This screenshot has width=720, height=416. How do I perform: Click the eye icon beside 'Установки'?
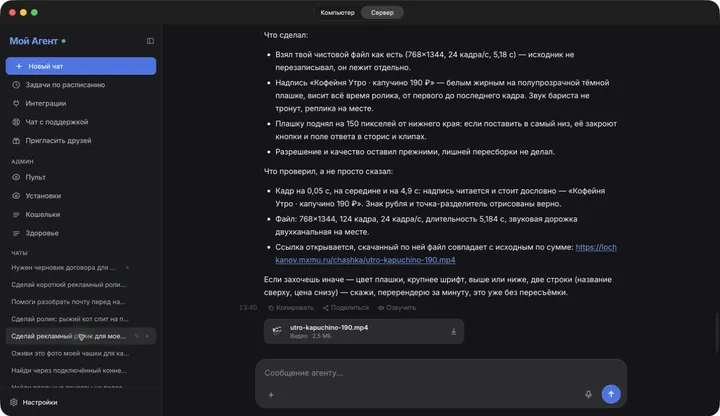pos(16,196)
